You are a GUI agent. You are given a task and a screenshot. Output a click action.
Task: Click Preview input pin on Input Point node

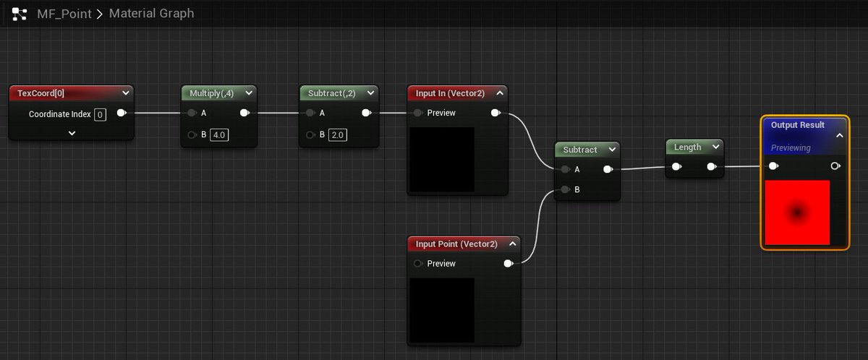418,264
